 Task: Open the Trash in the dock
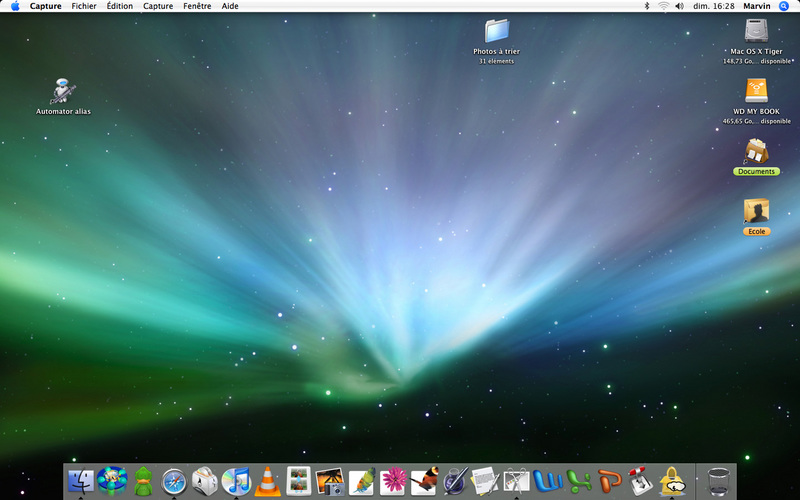click(x=718, y=482)
